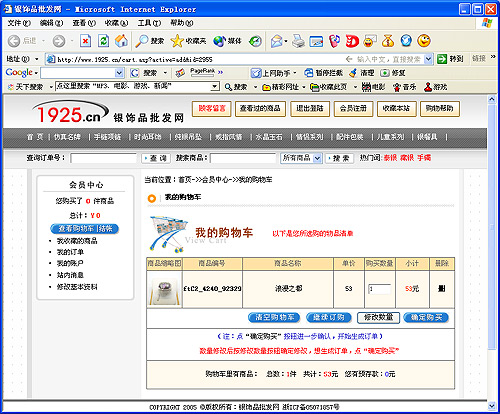Expand the 上网助手 dropdown arrow
Viewport: 500px width, 414px height.
(x=294, y=73)
